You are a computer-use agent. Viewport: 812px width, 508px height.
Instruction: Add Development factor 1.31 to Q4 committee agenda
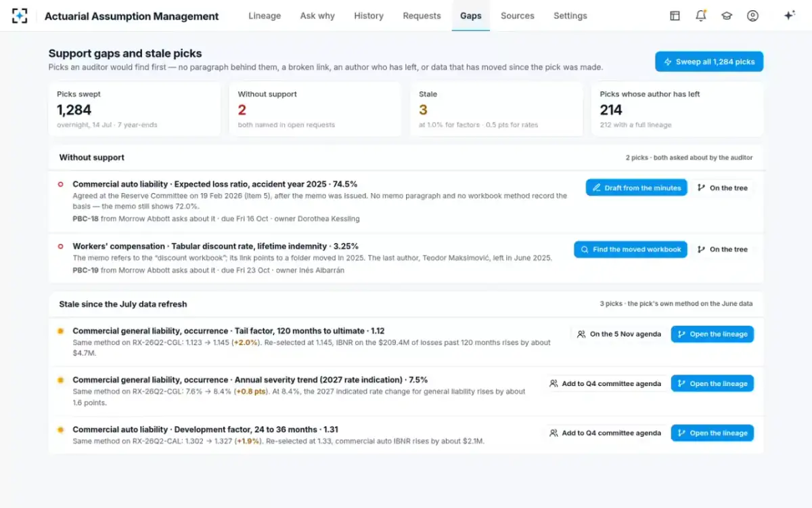point(605,433)
